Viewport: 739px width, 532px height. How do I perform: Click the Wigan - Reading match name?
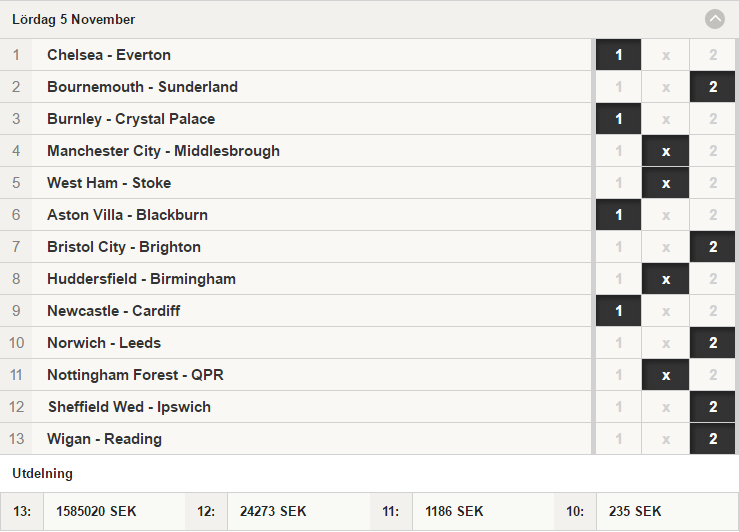[x=104, y=439]
